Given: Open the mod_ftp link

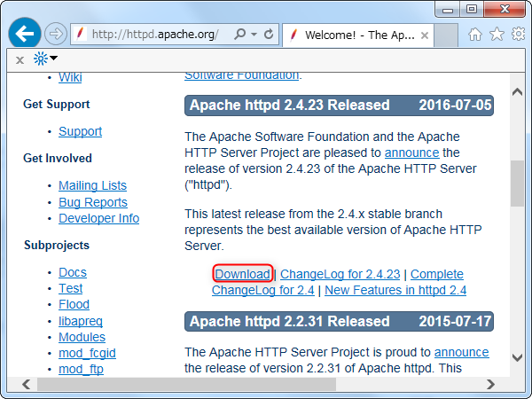Looking at the screenshot, I should (x=81, y=369).
